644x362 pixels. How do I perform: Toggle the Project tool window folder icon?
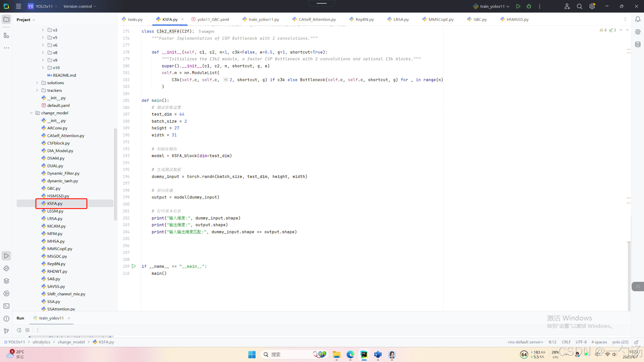(x=6, y=19)
